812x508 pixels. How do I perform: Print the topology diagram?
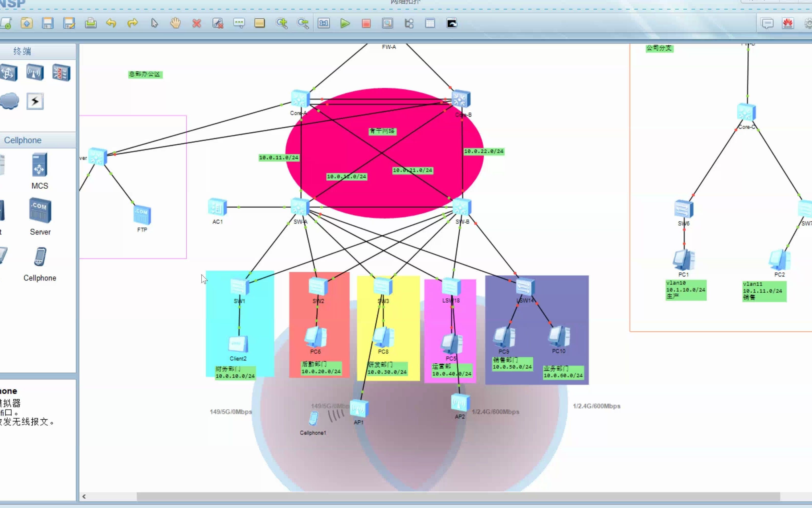[90, 23]
